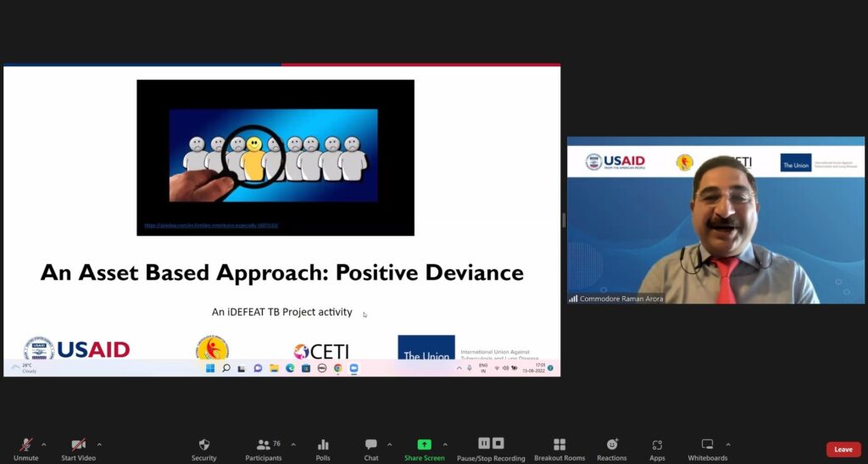Click the red Leave button

coord(843,450)
